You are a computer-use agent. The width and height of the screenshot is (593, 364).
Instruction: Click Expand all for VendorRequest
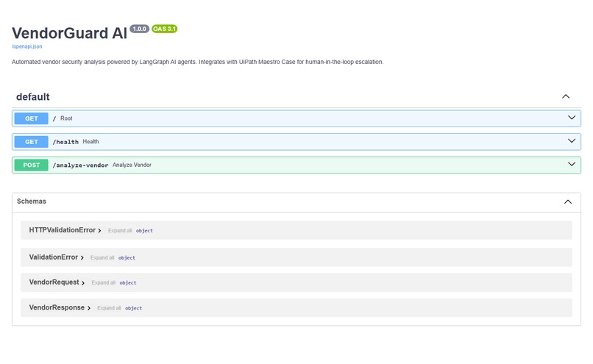click(103, 282)
